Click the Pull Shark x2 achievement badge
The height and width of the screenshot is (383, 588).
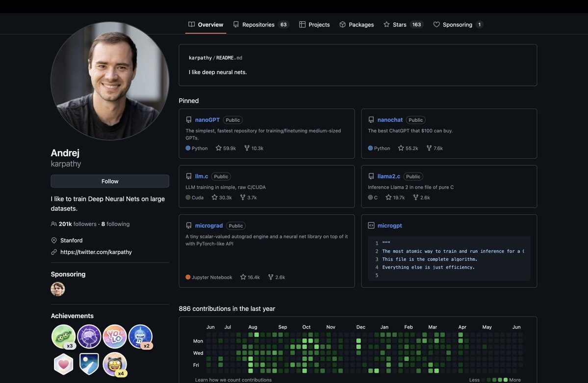click(x=140, y=336)
